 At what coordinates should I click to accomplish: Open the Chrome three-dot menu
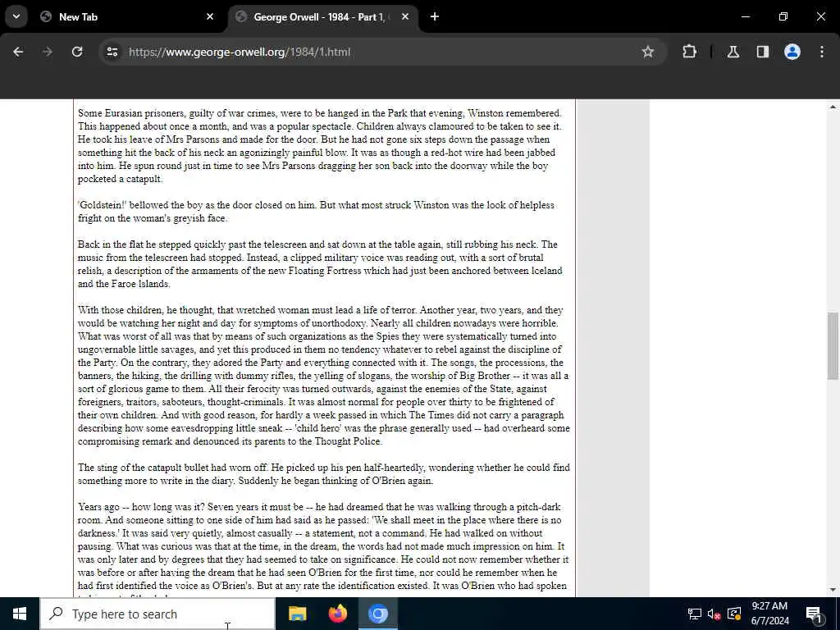pos(822,52)
